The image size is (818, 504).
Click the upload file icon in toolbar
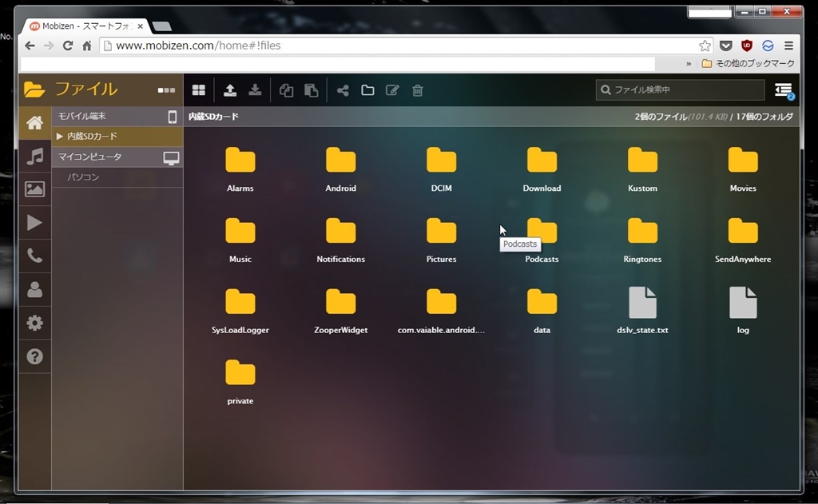[230, 90]
